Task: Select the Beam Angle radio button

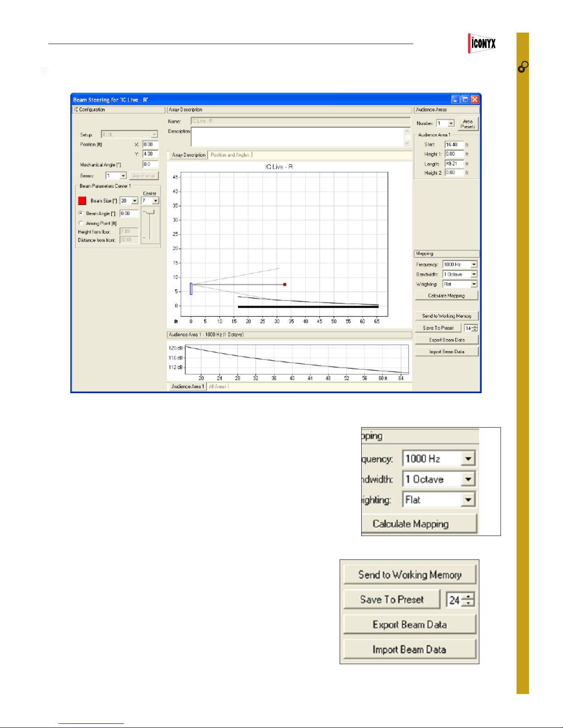Action: coord(81,213)
